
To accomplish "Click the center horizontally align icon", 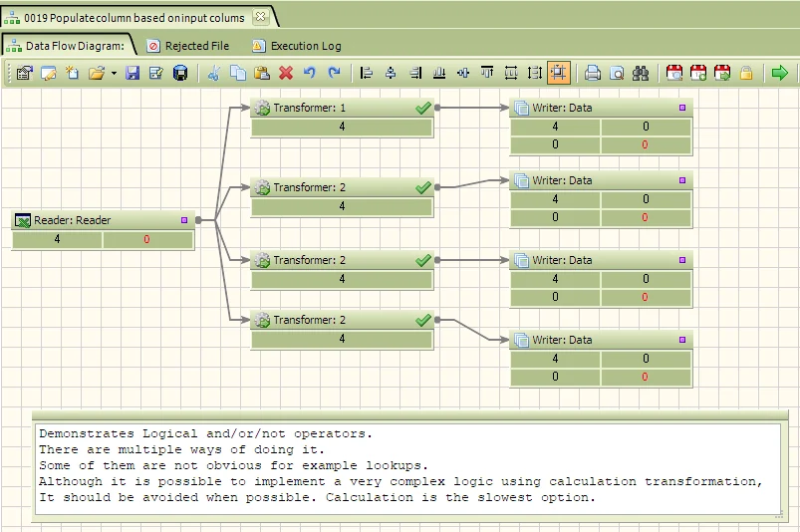I will pos(391,74).
